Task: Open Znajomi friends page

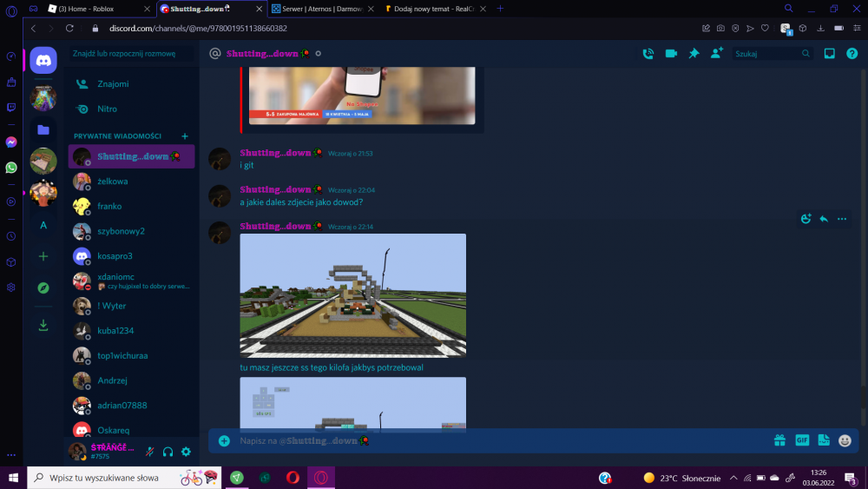Action: [131, 83]
